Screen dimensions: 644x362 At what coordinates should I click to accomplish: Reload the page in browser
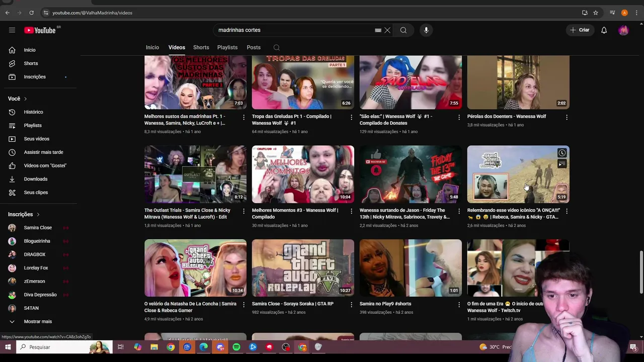coord(31,13)
